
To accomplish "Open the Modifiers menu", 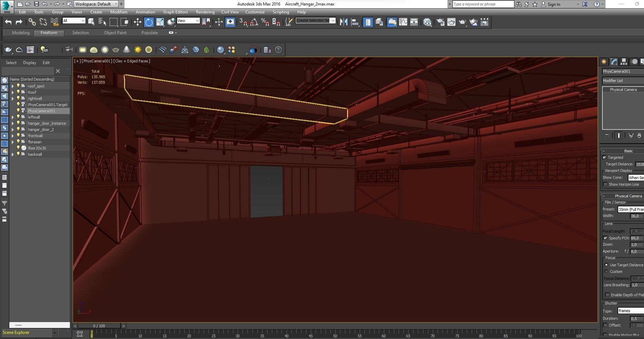I will tap(119, 12).
